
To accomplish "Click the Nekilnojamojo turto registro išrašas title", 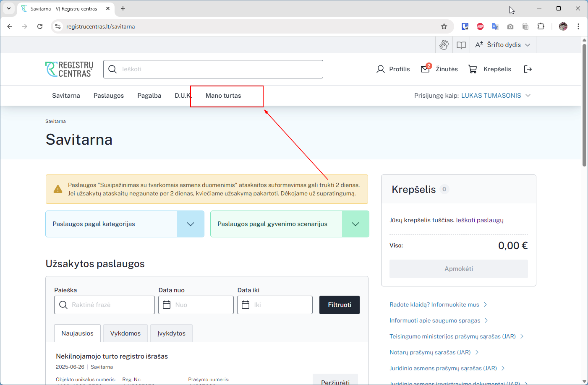I will [x=112, y=356].
